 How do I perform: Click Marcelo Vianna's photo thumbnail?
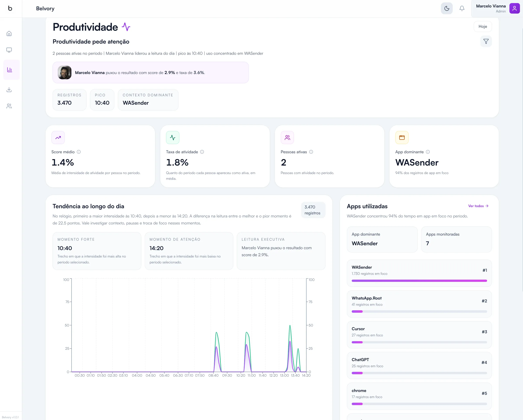65,72
